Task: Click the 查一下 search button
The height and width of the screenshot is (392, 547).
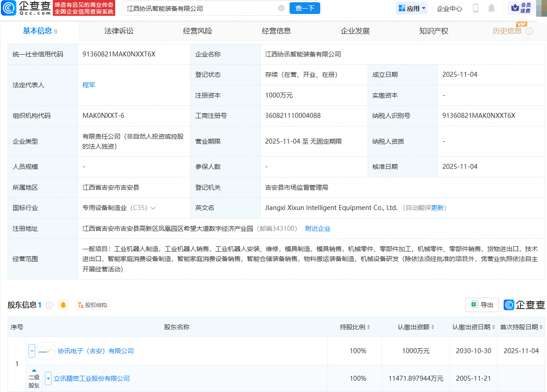Action: tap(305, 8)
